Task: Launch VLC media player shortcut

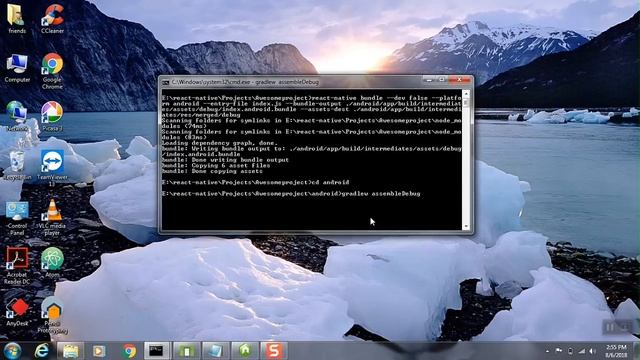Action: click(52, 217)
